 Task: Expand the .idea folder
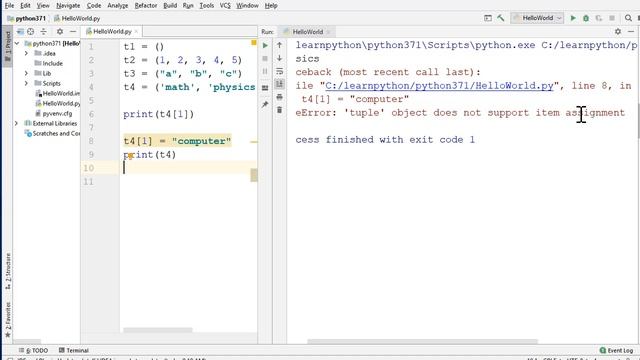[27, 53]
